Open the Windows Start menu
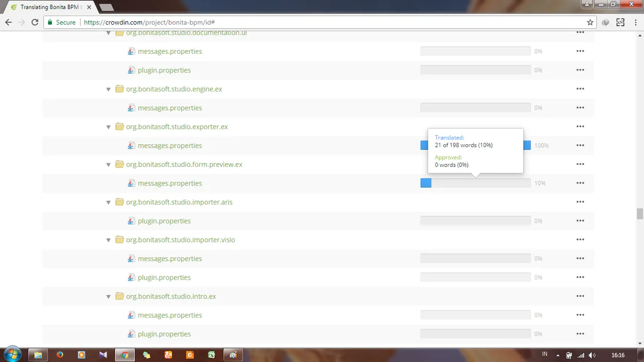This screenshot has width=644, height=362. [12, 354]
